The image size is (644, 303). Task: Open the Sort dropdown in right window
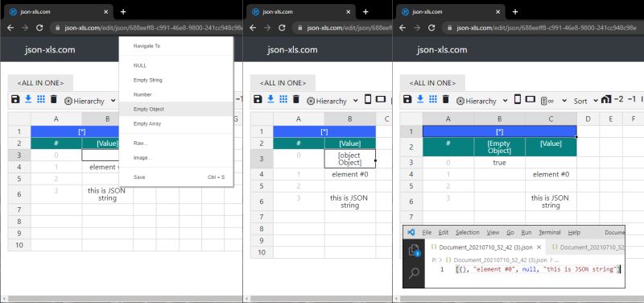pyautogui.click(x=586, y=101)
